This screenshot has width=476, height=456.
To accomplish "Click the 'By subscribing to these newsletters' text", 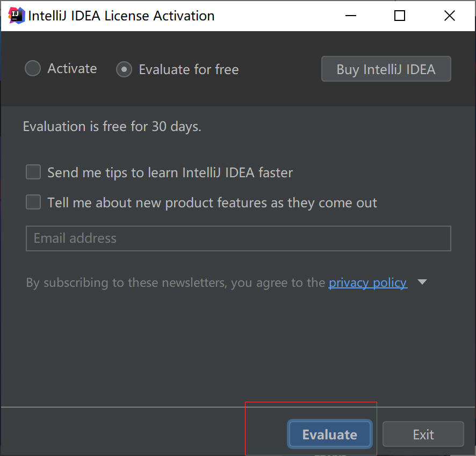I will point(175,283).
